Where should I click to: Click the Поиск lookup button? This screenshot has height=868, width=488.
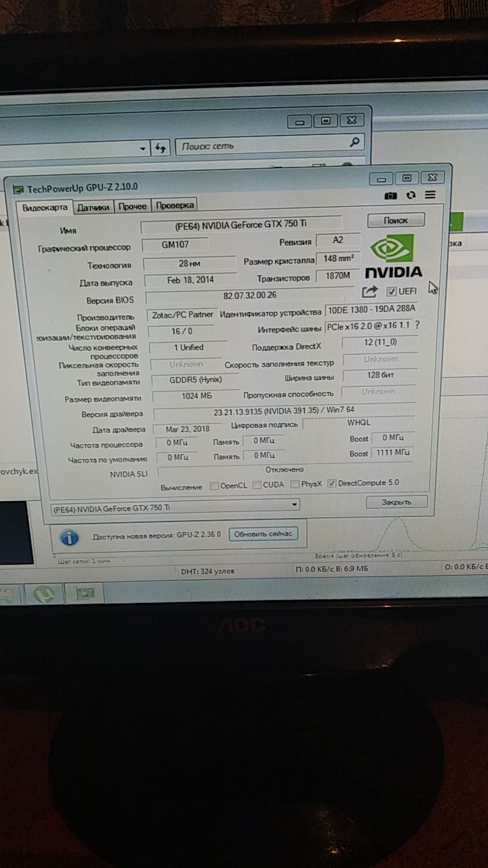pyautogui.click(x=396, y=220)
